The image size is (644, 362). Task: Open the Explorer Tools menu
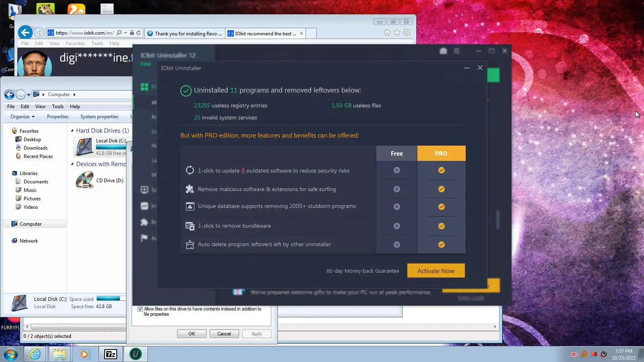[x=58, y=107]
